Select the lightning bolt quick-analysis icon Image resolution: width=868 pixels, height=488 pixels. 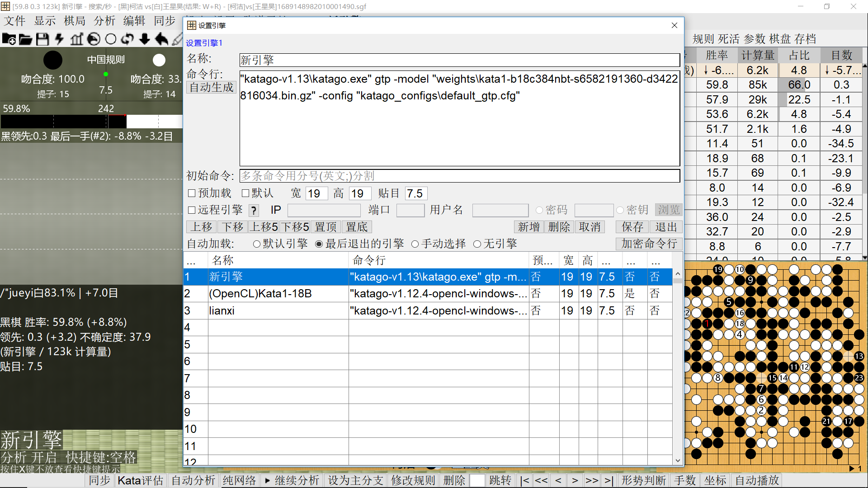(x=59, y=39)
